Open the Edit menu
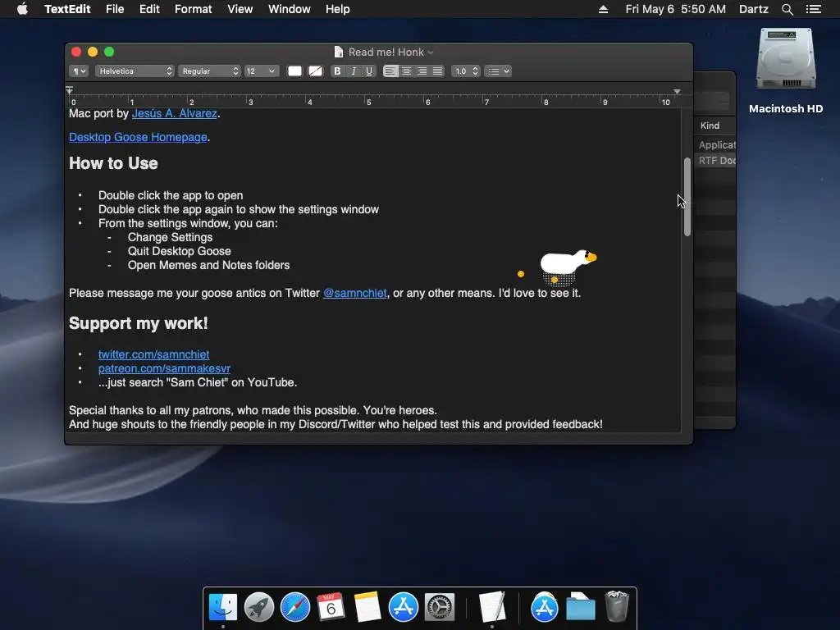The image size is (840, 630). (x=149, y=9)
